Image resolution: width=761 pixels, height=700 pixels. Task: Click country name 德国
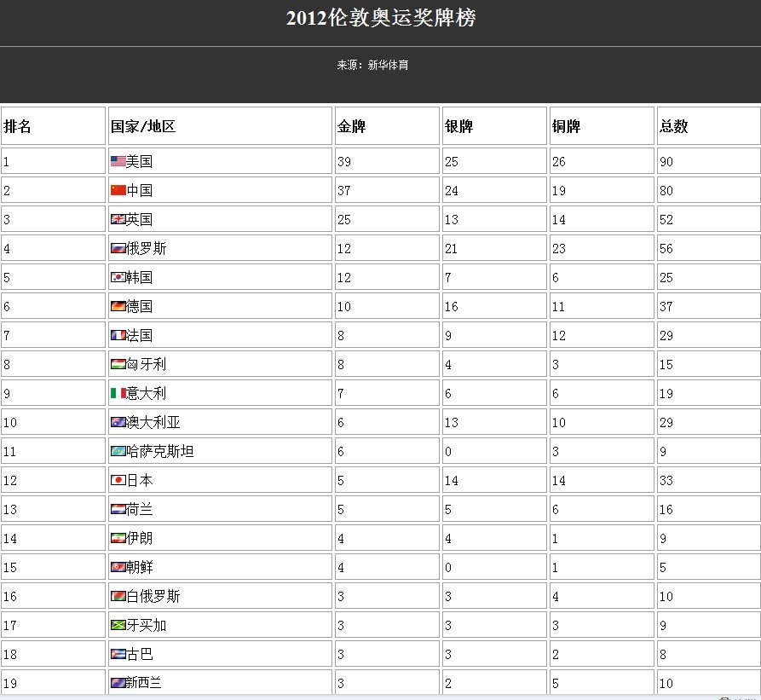pos(139,306)
